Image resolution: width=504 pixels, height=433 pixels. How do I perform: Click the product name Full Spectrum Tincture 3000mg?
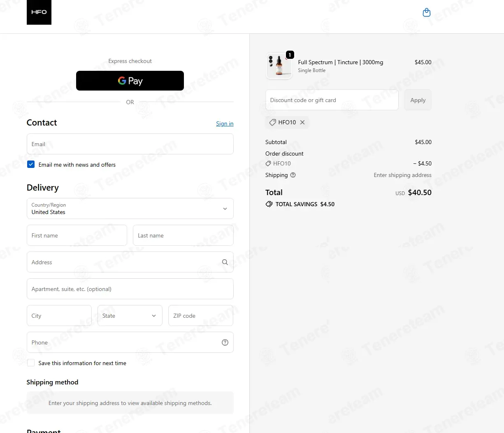341,62
